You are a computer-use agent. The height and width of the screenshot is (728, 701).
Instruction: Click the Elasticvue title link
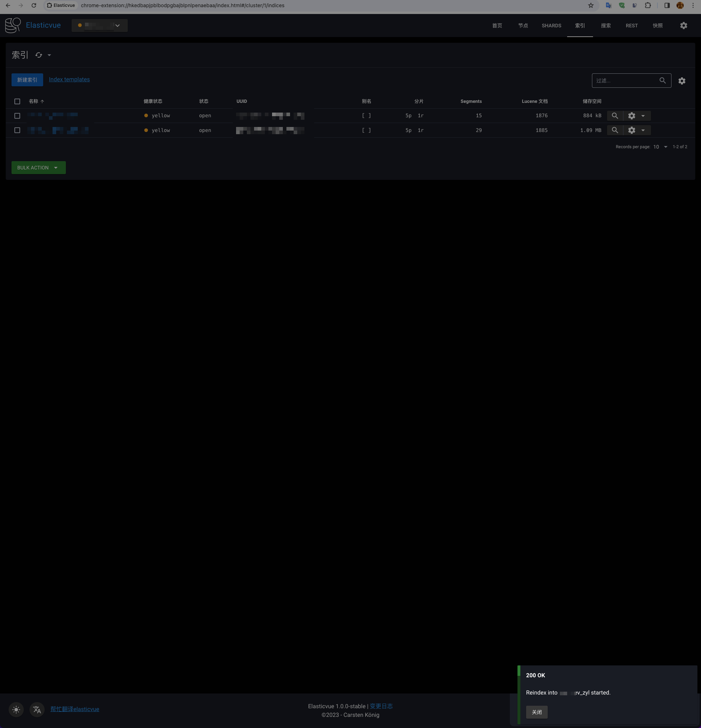click(x=43, y=25)
